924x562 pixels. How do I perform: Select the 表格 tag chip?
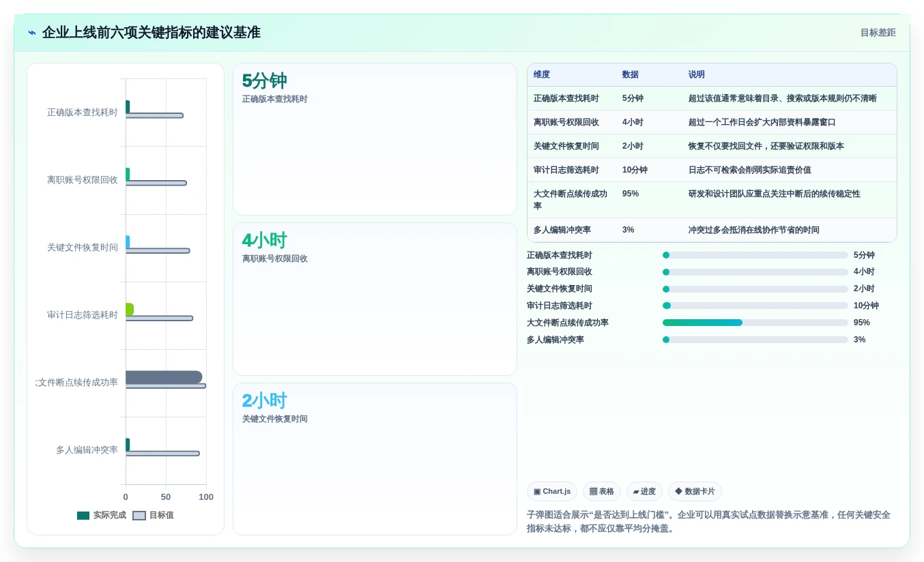[x=602, y=492]
